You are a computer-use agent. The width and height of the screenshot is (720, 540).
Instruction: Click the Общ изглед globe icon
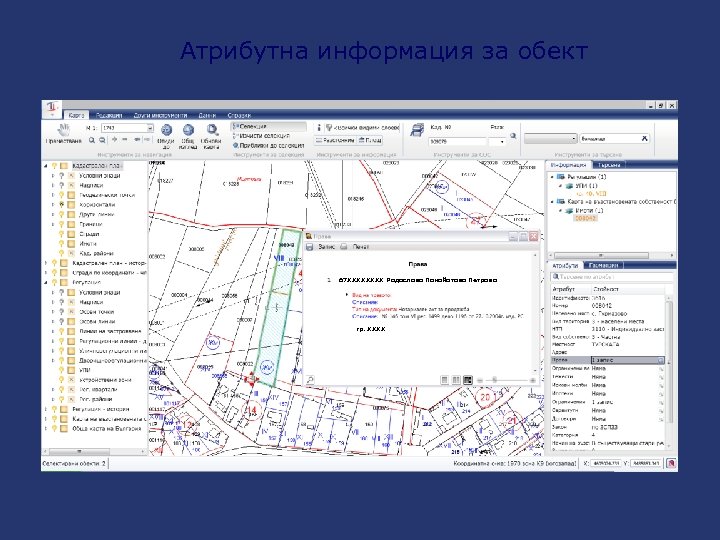coord(188,130)
